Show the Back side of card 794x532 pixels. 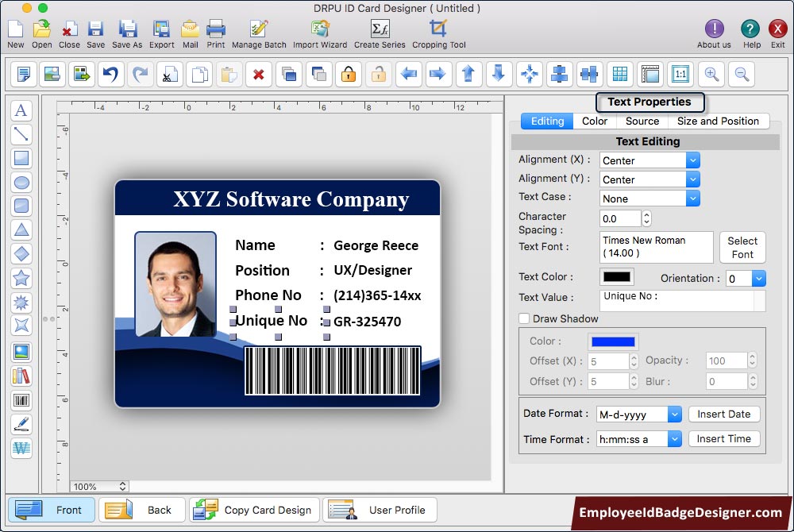142,510
